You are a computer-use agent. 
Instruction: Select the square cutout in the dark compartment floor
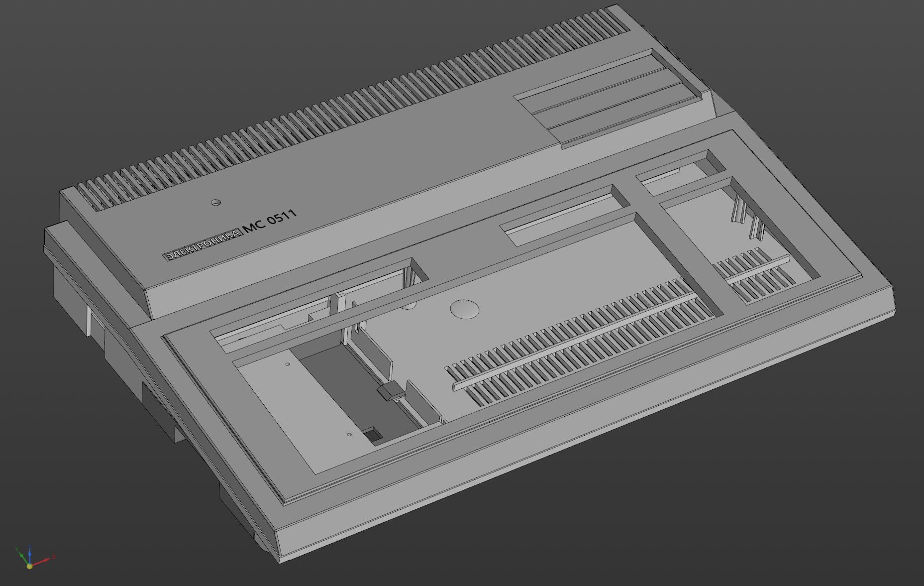pyautogui.click(x=373, y=435)
